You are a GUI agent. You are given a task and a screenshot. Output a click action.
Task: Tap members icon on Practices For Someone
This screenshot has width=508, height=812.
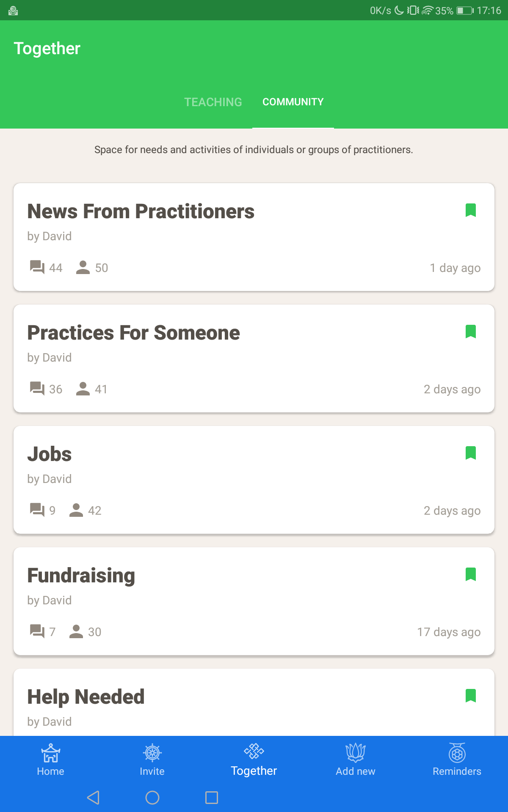click(x=83, y=389)
